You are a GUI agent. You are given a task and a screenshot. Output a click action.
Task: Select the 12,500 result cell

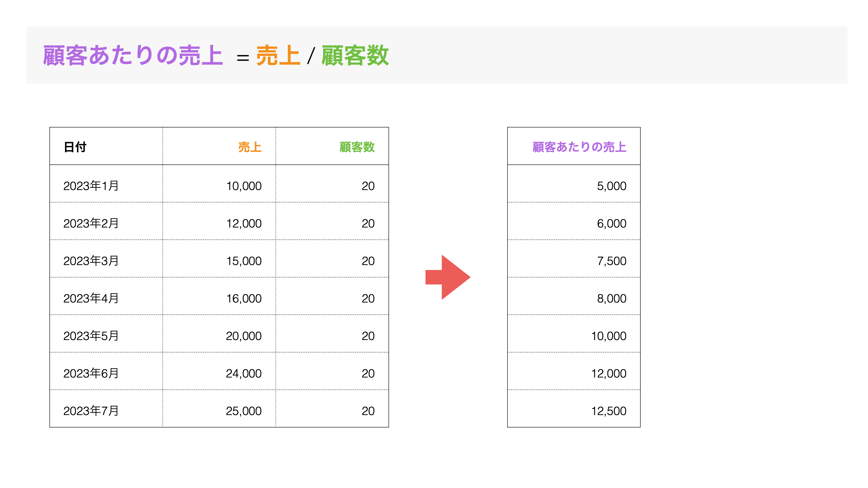pyautogui.click(x=574, y=409)
